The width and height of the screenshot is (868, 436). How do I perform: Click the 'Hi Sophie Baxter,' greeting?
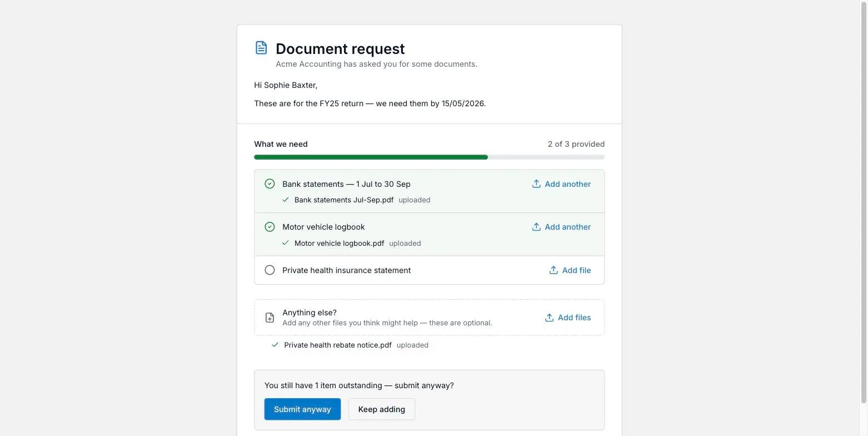pos(286,85)
